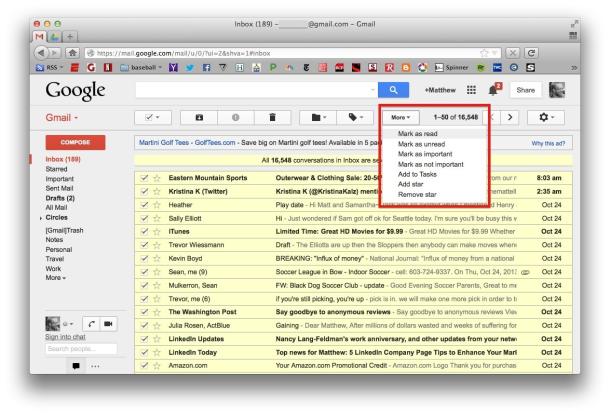Choose Mark as unread from menu
This screenshot has height=415, width=610.
(x=422, y=144)
